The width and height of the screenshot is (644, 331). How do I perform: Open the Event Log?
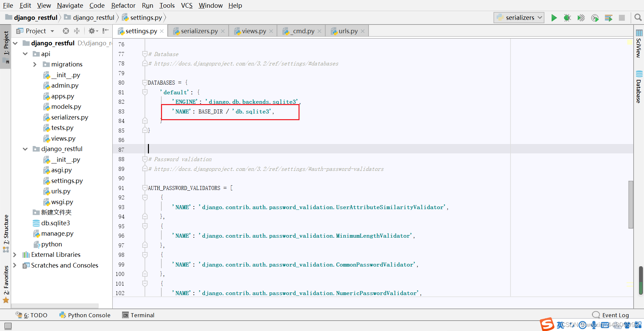615,315
